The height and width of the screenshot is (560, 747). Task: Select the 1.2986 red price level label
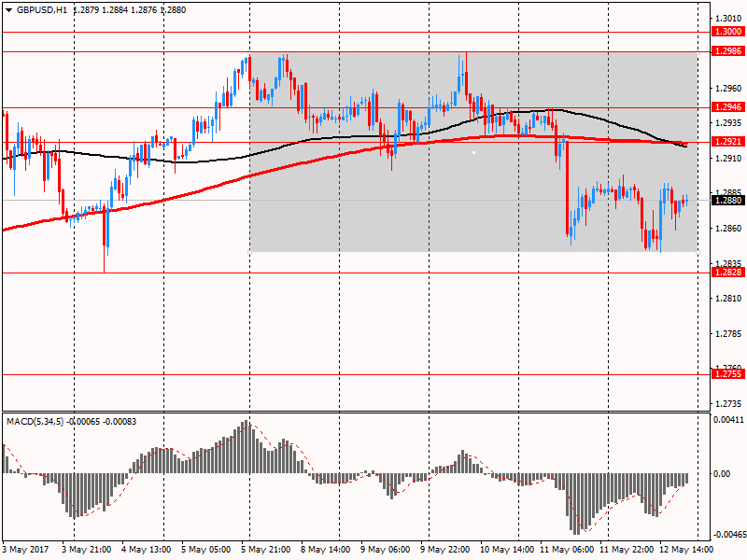(x=728, y=51)
